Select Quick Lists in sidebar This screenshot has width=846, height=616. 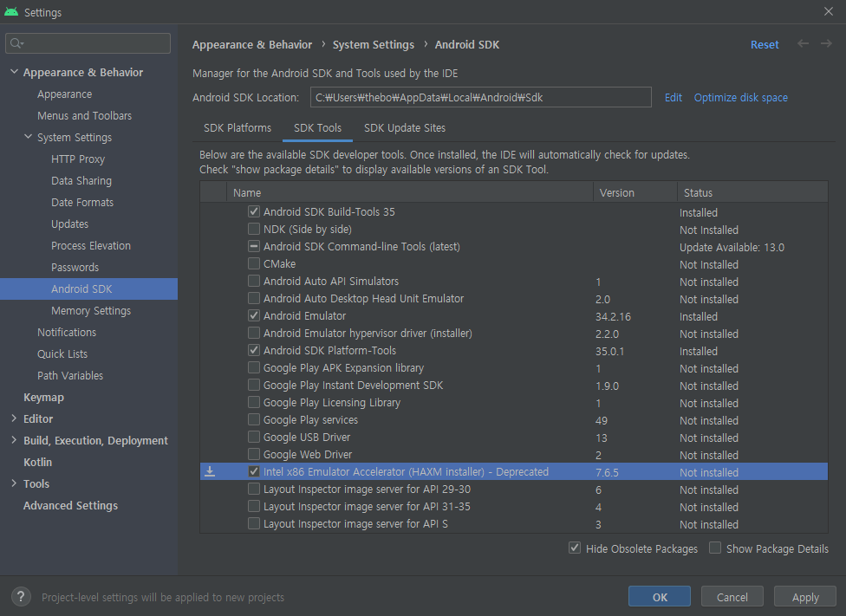(62, 353)
